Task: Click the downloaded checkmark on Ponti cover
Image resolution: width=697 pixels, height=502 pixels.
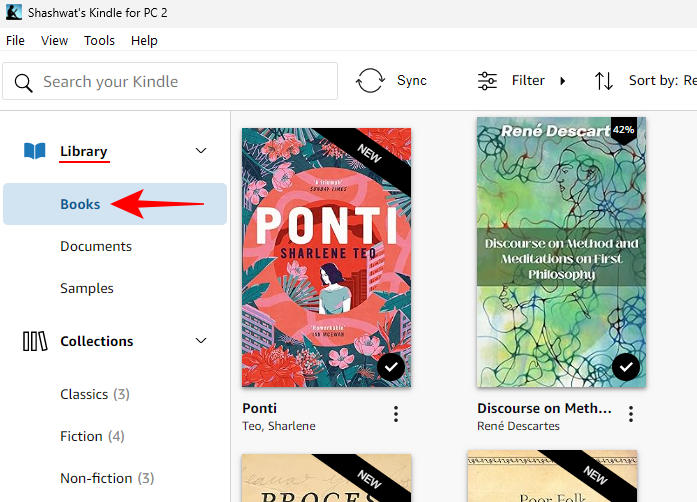Action: (391, 367)
